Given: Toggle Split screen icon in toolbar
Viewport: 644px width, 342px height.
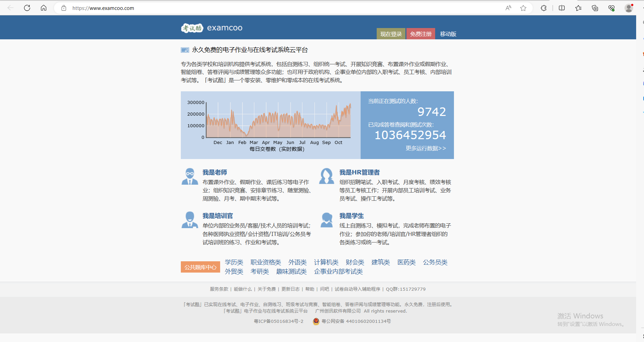Looking at the screenshot, I should click(562, 8).
